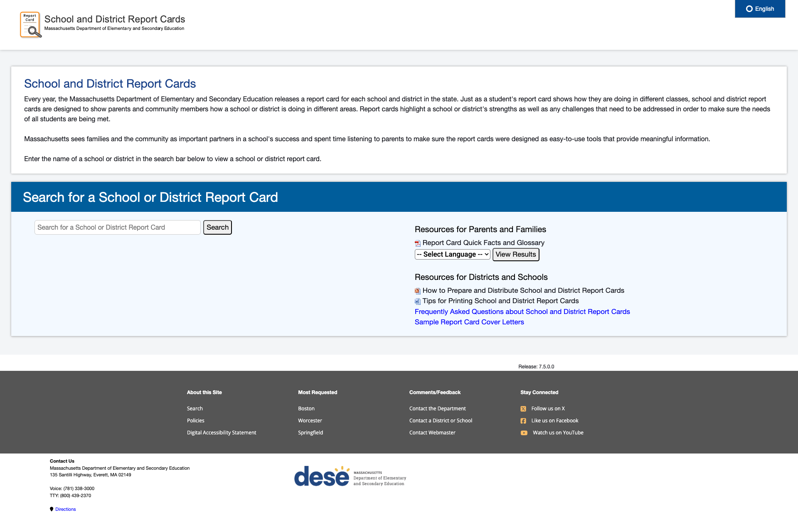Image resolution: width=798 pixels, height=532 pixels.
Task: Click the 135 Santilli Highway address text
Action: [90, 475]
